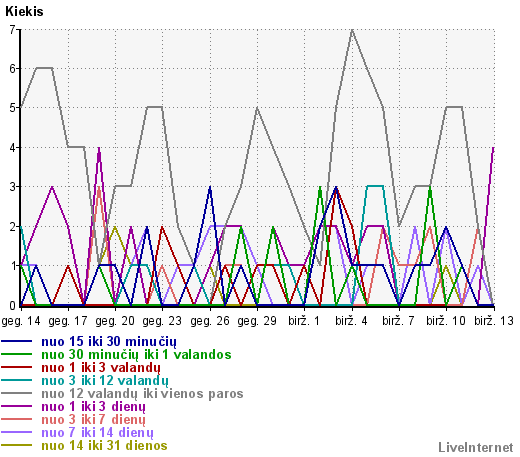This screenshot has width=520, height=457.
Task: Click the dark blue legend line swatch
Action: tap(17, 341)
